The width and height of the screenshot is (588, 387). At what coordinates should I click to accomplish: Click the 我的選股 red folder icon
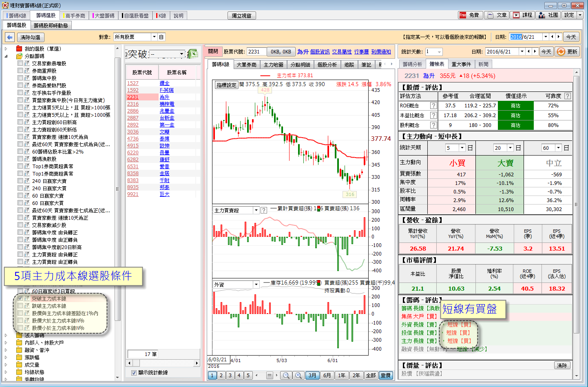click(19, 49)
